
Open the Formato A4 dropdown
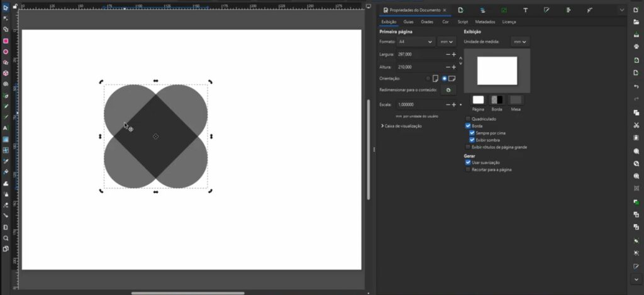[x=416, y=42]
